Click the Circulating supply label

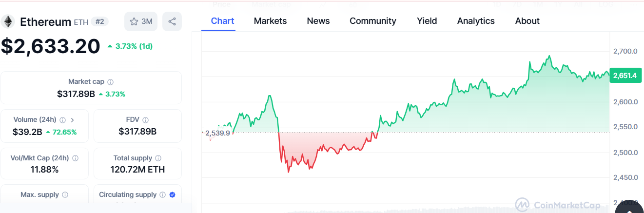coord(128,195)
